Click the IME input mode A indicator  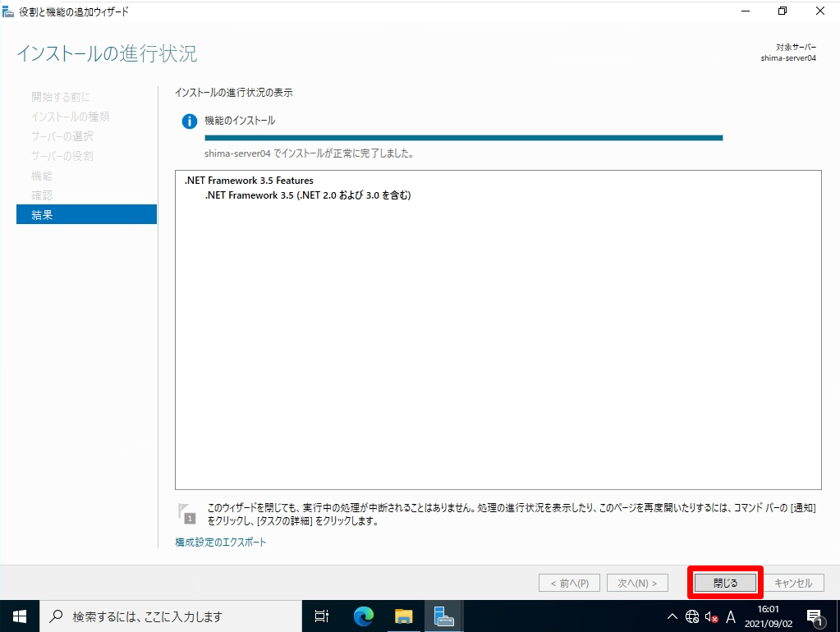click(730, 616)
